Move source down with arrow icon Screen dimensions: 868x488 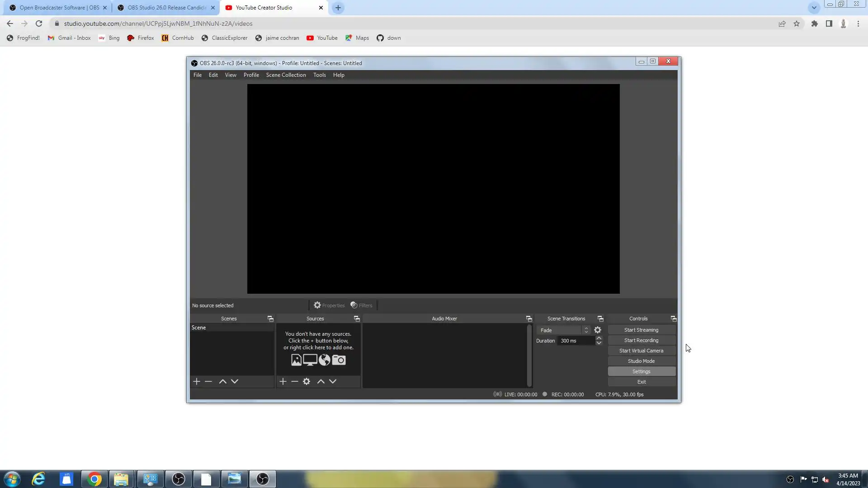point(333,382)
